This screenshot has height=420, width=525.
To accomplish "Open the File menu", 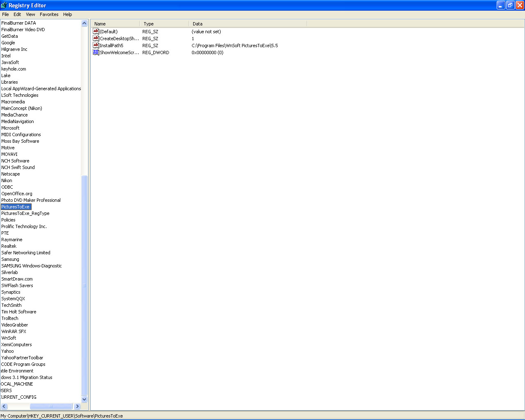I will [5, 14].
